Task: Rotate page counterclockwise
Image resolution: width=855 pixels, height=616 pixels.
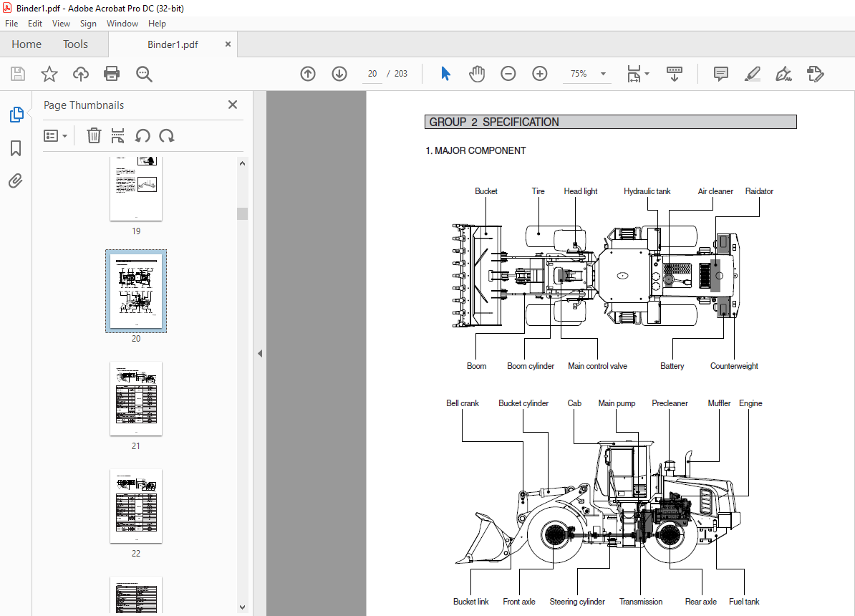Action: (x=143, y=135)
